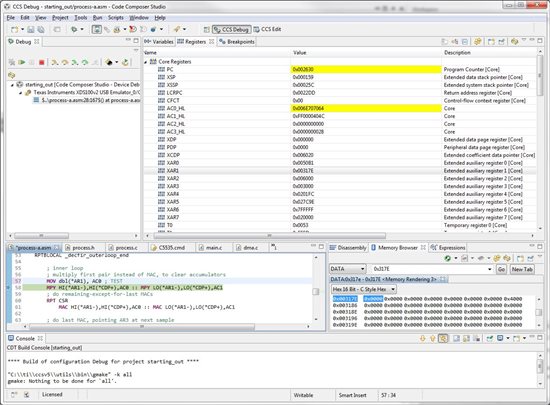Switch to the Disassembly tab
550x405 pixels.
pyautogui.click(x=348, y=248)
